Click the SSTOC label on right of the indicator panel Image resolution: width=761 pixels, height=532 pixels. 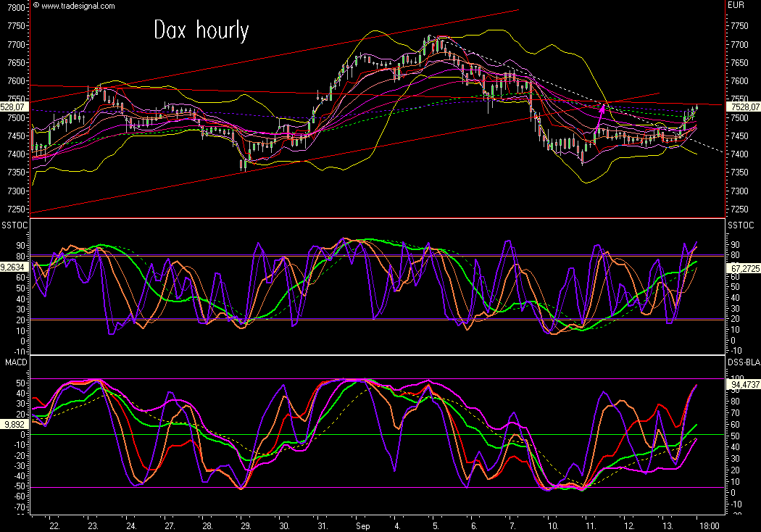(x=740, y=226)
